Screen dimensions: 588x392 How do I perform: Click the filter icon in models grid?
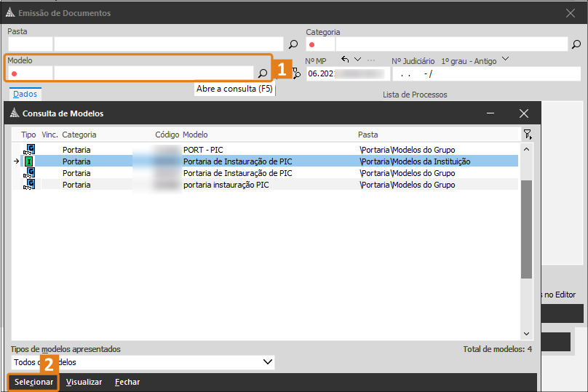[x=527, y=135]
